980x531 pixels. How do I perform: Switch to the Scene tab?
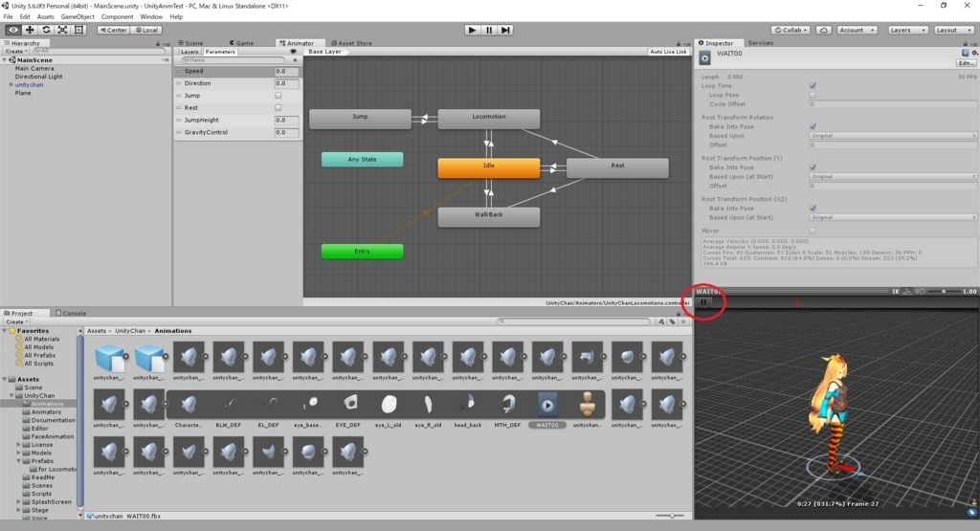[x=190, y=43]
